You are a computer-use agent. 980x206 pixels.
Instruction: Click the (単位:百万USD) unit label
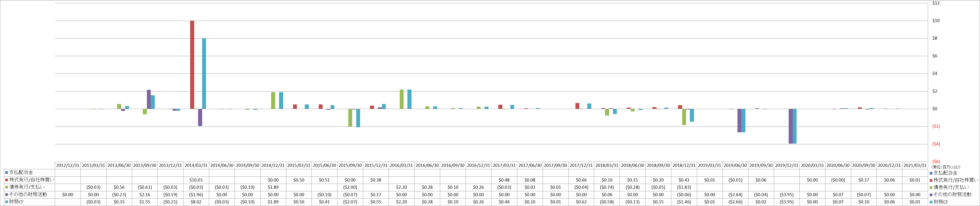point(946,167)
